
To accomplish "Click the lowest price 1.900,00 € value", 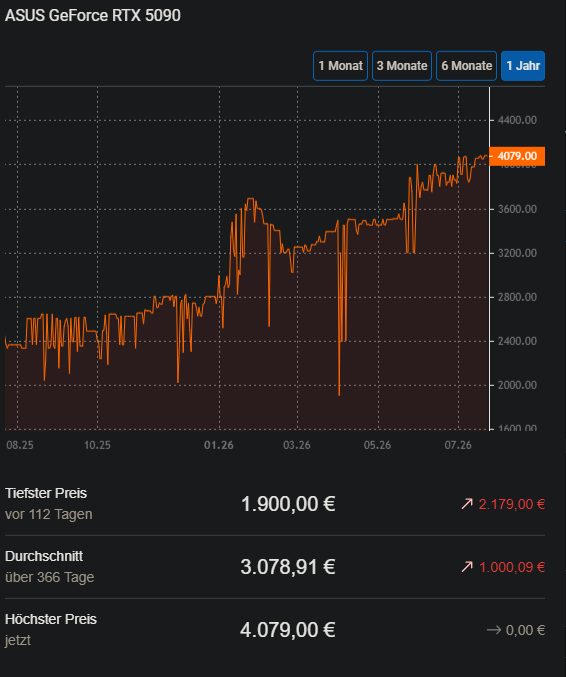I will pos(288,504).
